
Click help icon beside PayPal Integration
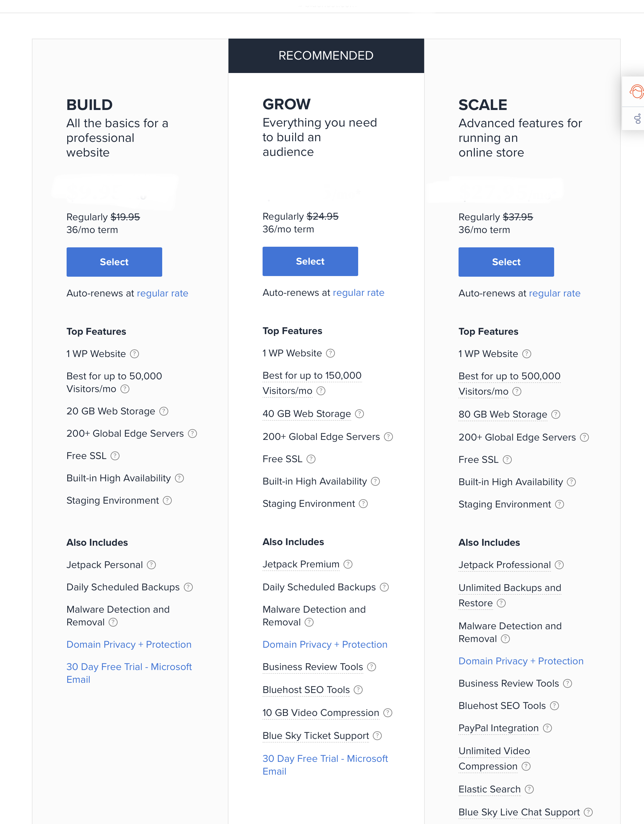(547, 728)
